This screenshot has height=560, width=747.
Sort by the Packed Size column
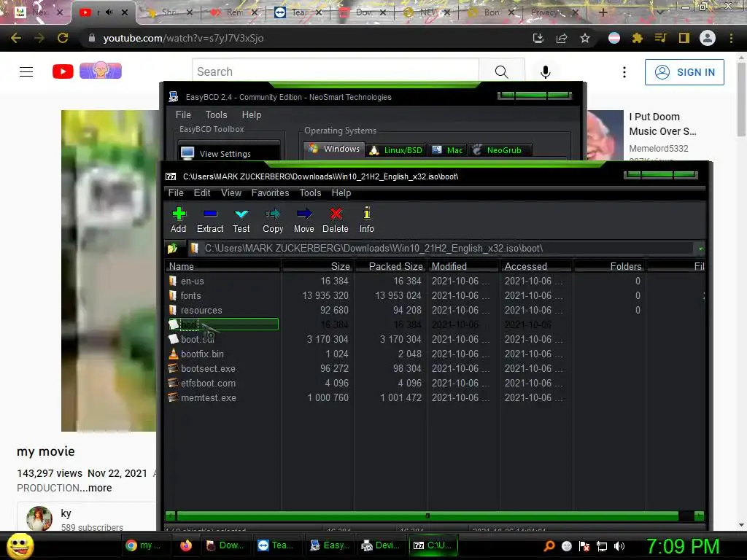(390, 266)
